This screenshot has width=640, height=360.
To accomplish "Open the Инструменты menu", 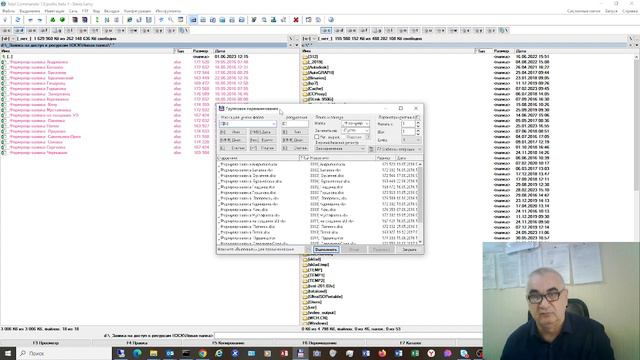I will pos(168,11).
